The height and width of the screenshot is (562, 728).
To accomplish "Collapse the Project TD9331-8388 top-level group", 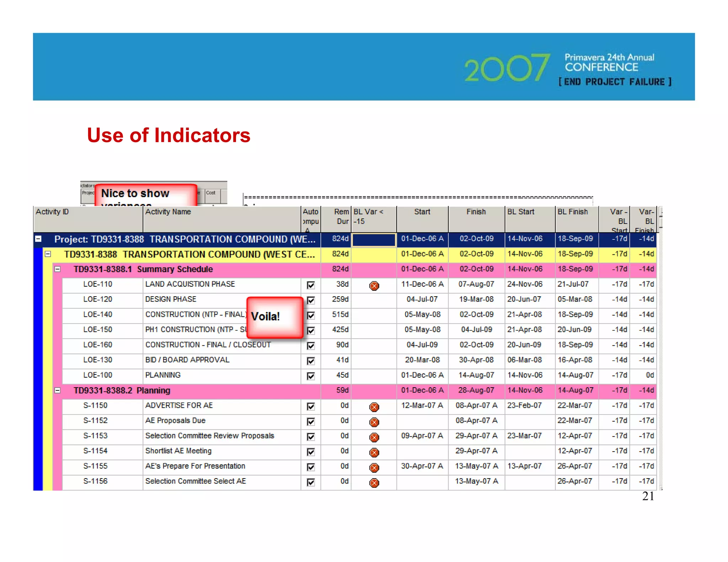I will click(x=38, y=239).
